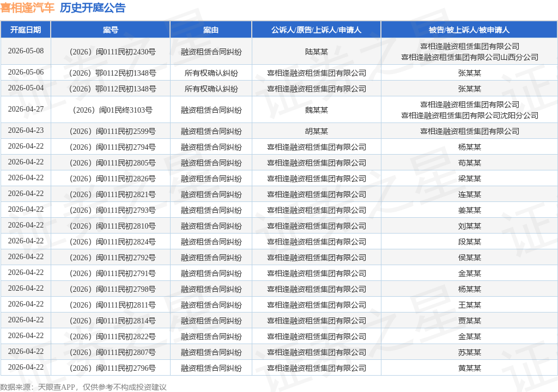
Task: Select case number 闽0111民初2811号
Action: click(x=126, y=305)
